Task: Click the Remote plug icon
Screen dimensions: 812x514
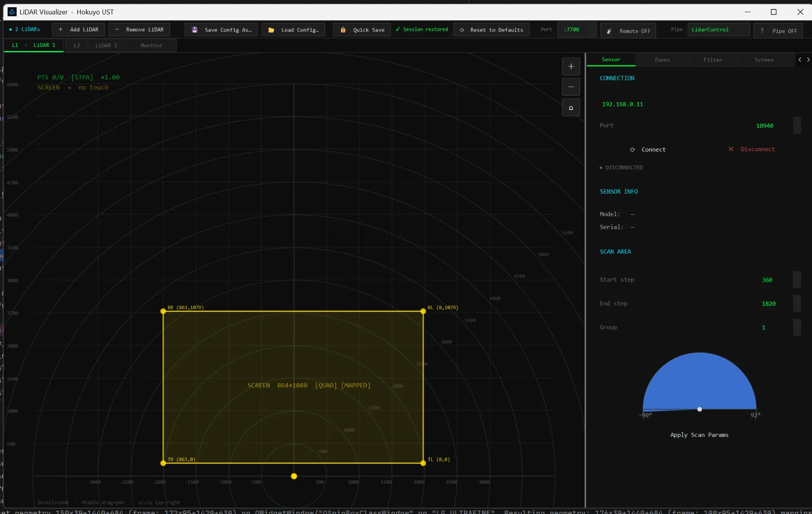Action: point(609,31)
